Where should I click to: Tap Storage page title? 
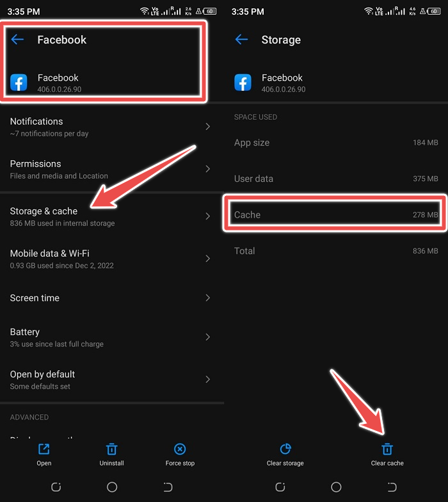(281, 40)
